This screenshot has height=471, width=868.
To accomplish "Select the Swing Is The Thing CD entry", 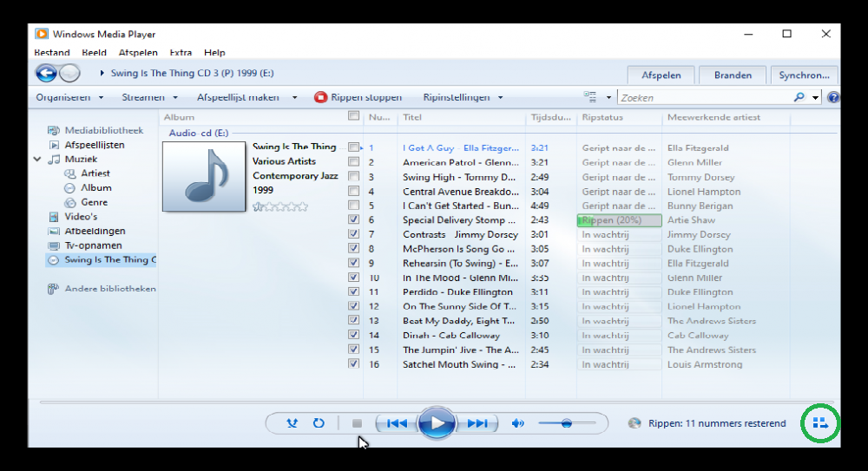I will (x=102, y=259).
